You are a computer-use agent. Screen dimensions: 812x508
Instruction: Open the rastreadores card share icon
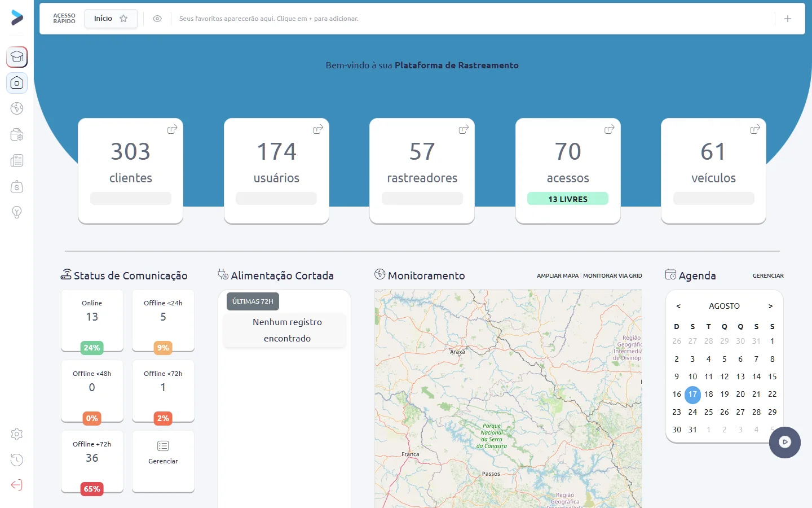[x=464, y=129]
